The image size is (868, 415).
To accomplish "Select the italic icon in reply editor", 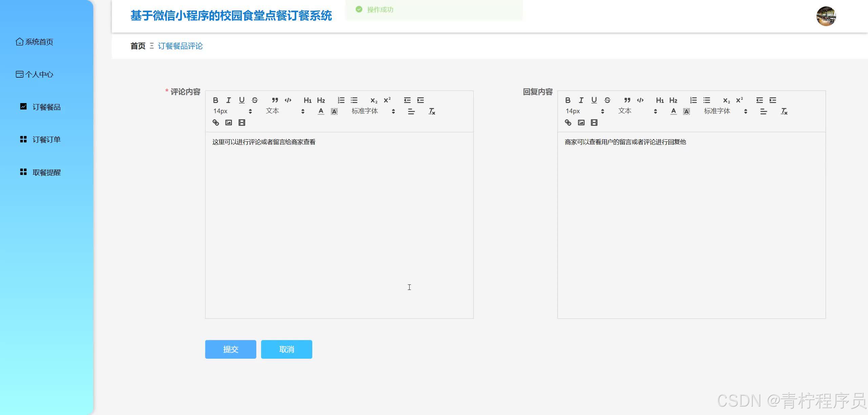I will pyautogui.click(x=581, y=100).
